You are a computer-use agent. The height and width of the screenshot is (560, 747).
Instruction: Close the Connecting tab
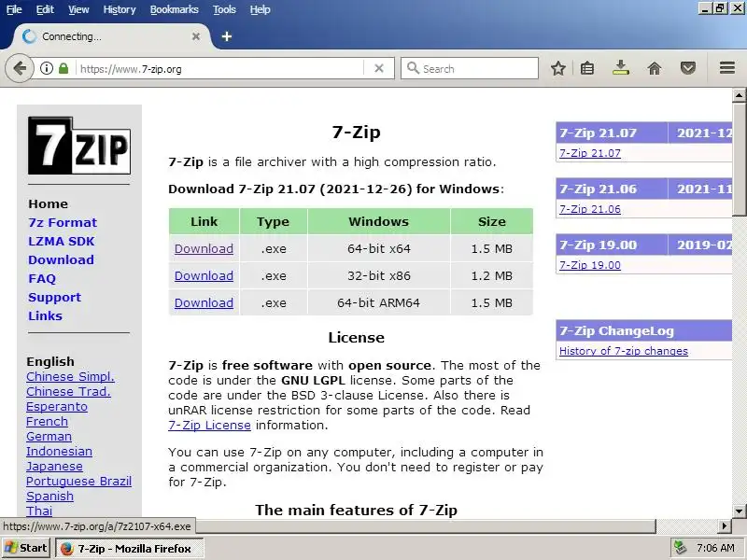[196, 36]
